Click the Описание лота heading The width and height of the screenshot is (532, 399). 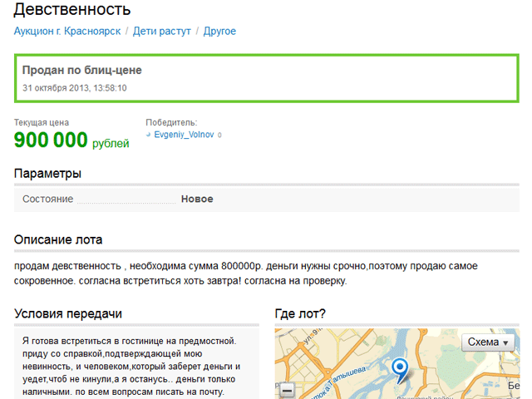coord(58,239)
